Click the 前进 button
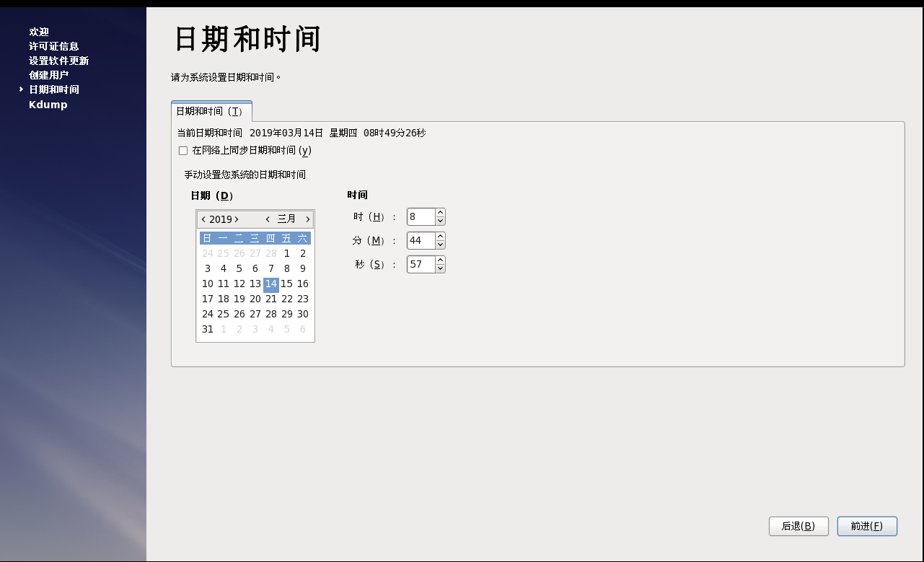 (867, 526)
